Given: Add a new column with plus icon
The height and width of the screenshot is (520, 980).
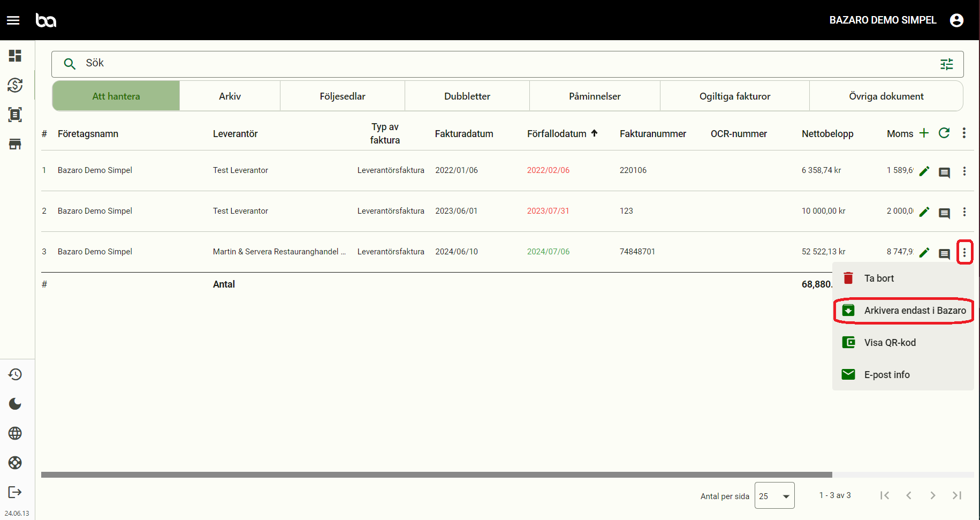Looking at the screenshot, I should [x=924, y=133].
